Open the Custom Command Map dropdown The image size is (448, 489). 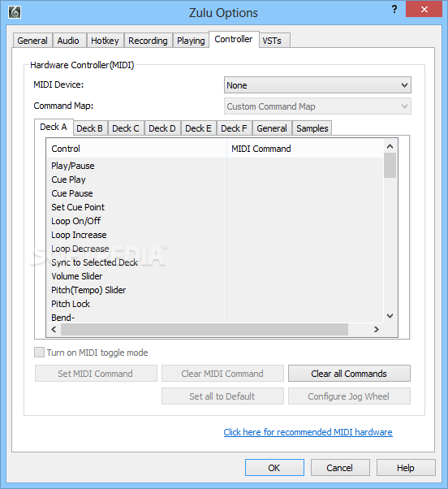[317, 106]
